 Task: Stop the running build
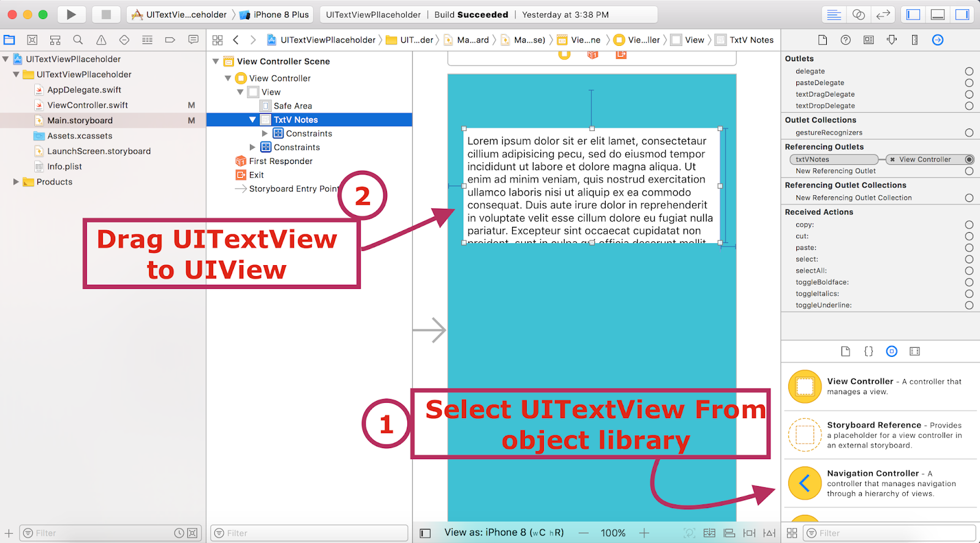(x=106, y=14)
